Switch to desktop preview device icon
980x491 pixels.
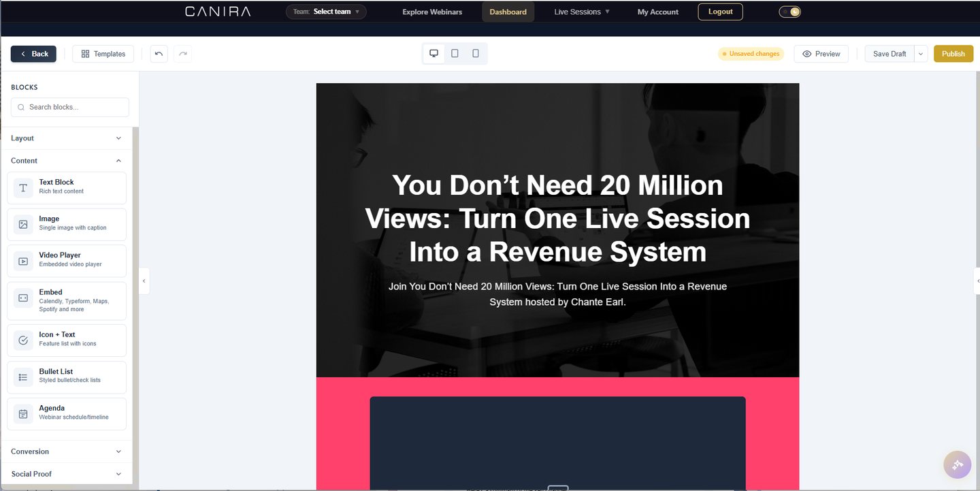[x=434, y=54]
